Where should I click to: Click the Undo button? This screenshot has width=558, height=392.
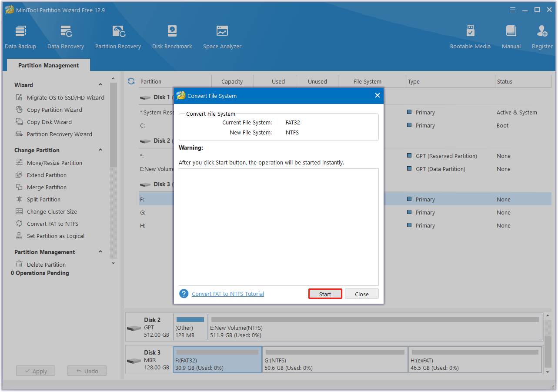click(x=87, y=371)
